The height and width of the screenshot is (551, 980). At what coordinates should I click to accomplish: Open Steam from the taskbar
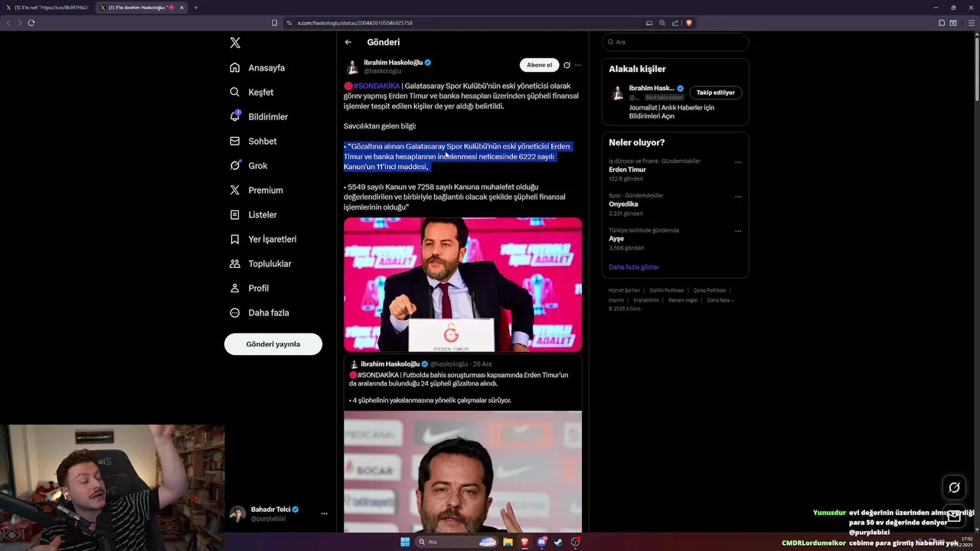(558, 542)
